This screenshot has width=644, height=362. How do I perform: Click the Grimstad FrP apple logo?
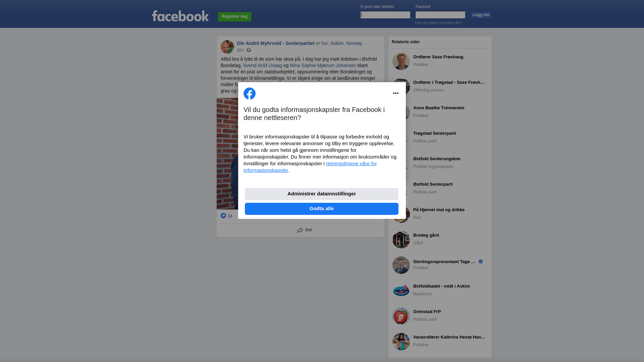click(x=401, y=316)
